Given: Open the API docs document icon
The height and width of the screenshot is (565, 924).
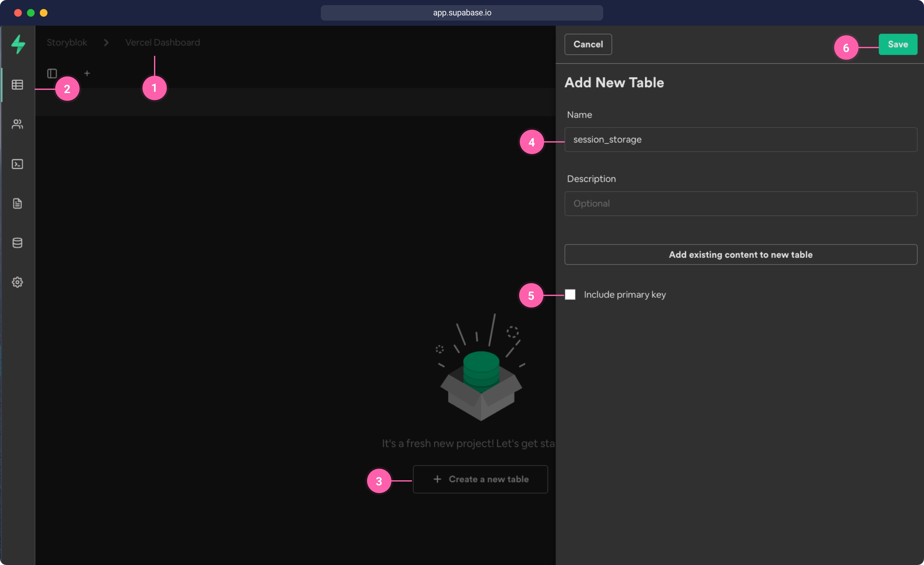Looking at the screenshot, I should tap(17, 203).
